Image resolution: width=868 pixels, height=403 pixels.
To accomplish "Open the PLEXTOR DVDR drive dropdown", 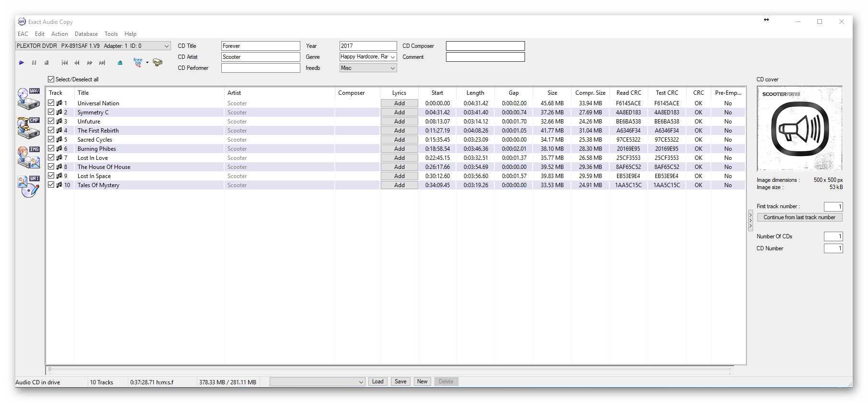I will (166, 46).
